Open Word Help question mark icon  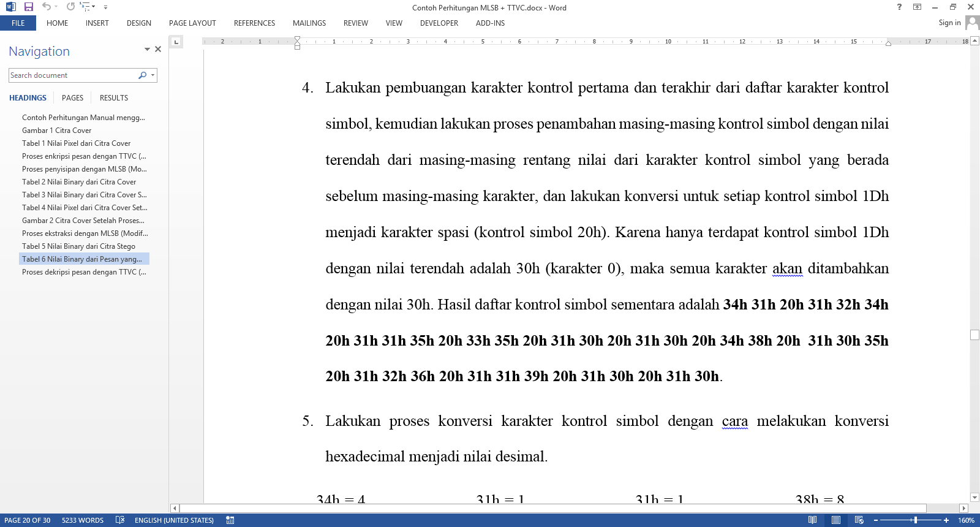899,7
